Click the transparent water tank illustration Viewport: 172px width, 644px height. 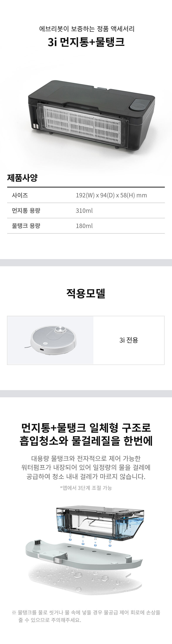point(100,522)
